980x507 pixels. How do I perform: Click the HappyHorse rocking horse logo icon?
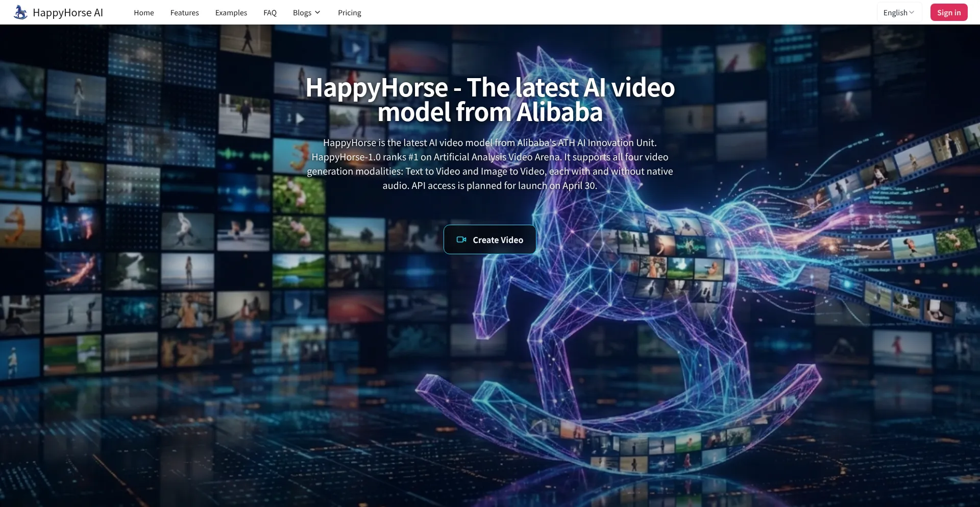coord(20,12)
